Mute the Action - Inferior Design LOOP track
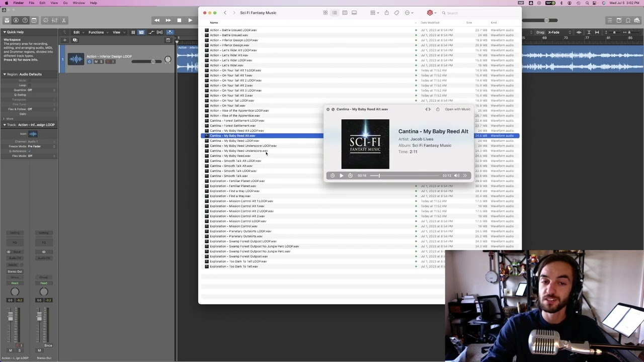This screenshot has height=362, width=644. click(x=96, y=61)
